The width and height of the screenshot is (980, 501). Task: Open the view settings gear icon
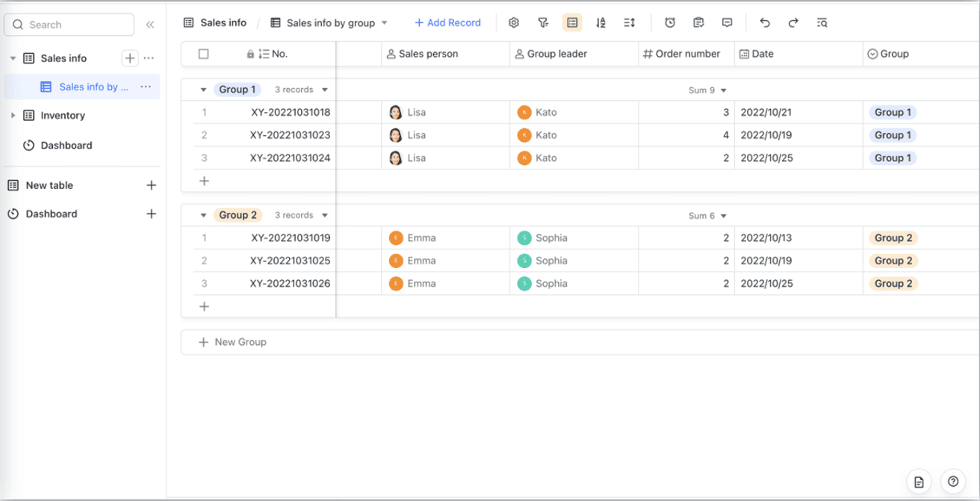514,22
